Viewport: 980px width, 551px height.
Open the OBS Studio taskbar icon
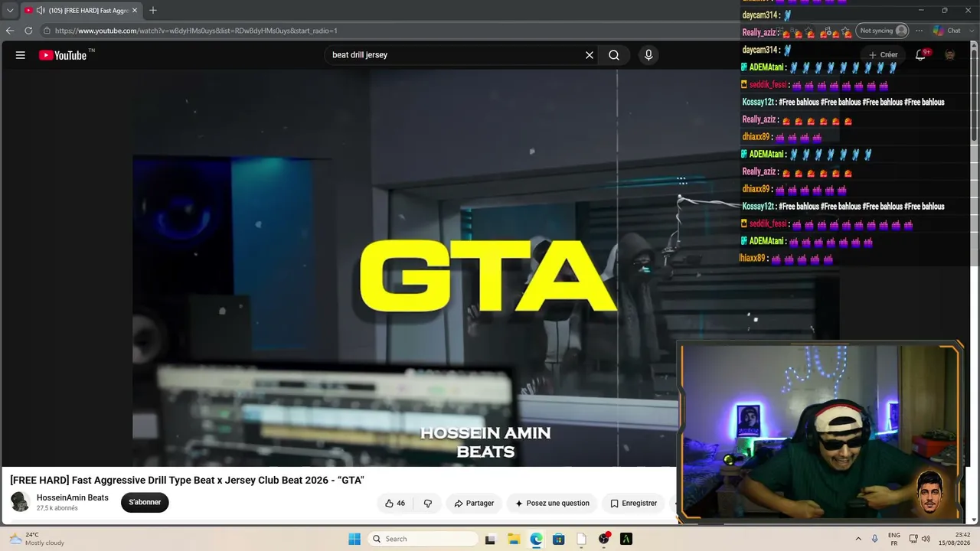coord(604,539)
